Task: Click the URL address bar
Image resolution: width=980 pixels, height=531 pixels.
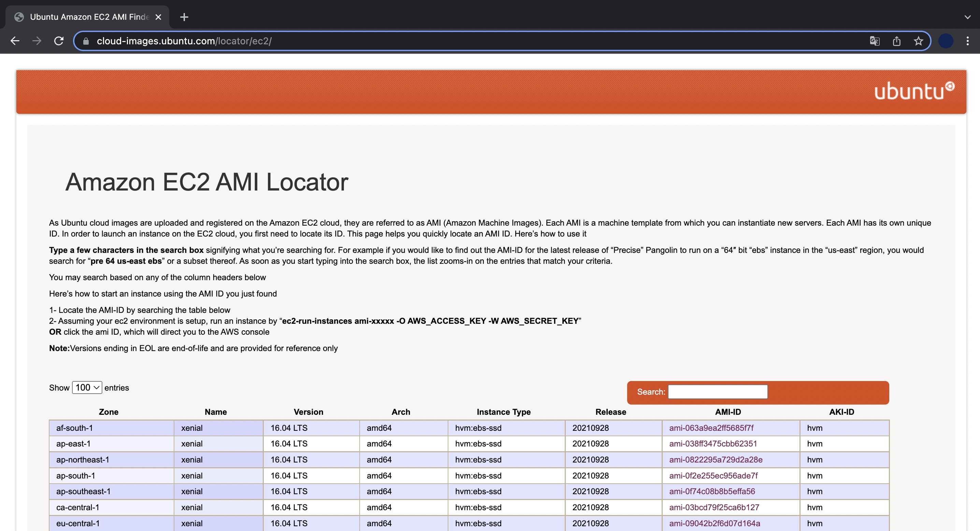Action: point(457,41)
